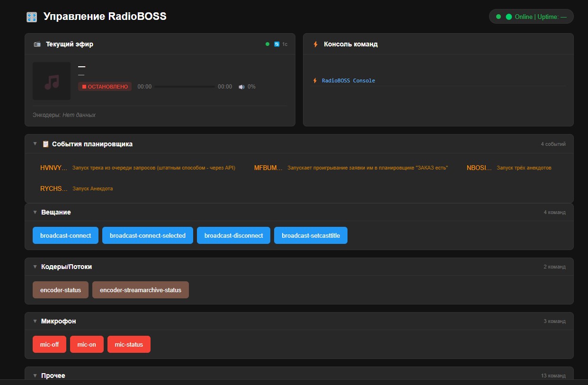Click the Энкодеры: Нет данных text

(x=64, y=115)
